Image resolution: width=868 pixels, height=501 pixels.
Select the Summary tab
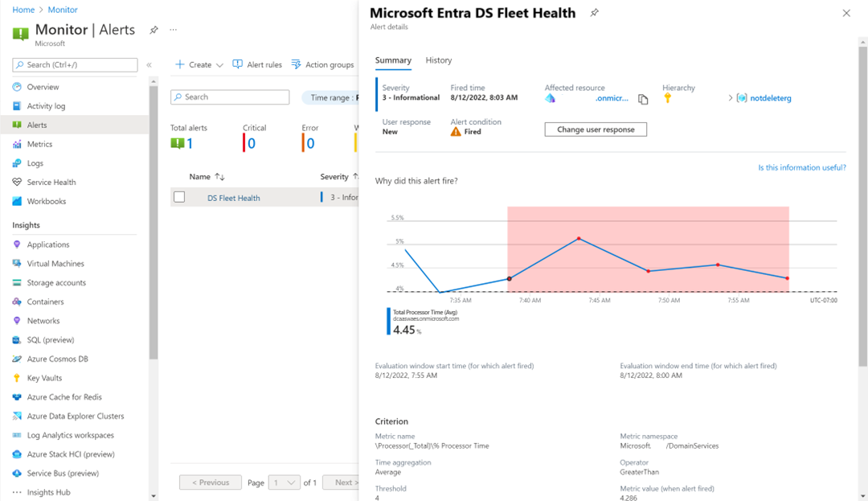[393, 60]
